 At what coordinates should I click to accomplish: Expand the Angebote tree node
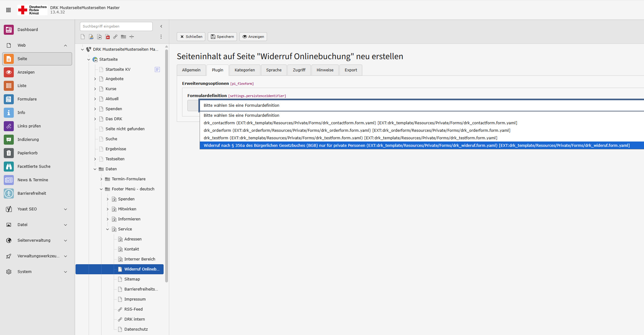[95, 79]
